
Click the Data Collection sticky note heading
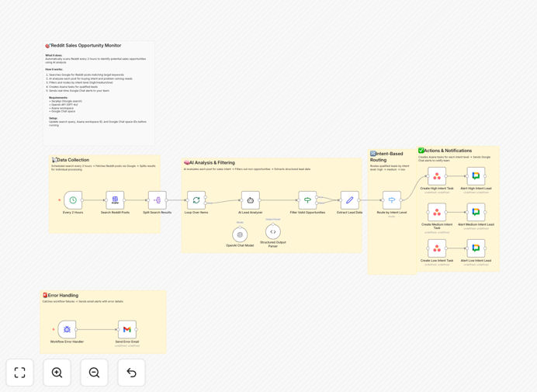coord(71,160)
